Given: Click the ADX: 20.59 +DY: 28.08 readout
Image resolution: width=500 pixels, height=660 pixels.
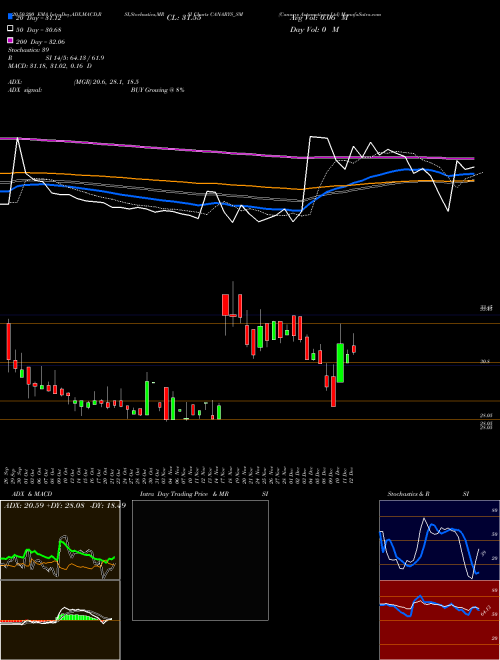Looking at the screenshot, I should click(x=64, y=505).
